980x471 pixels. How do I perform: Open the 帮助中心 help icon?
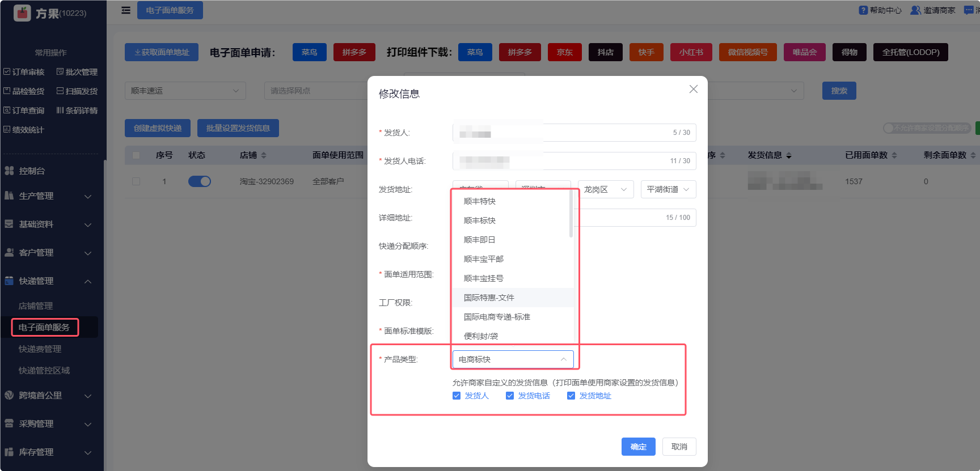(863, 10)
